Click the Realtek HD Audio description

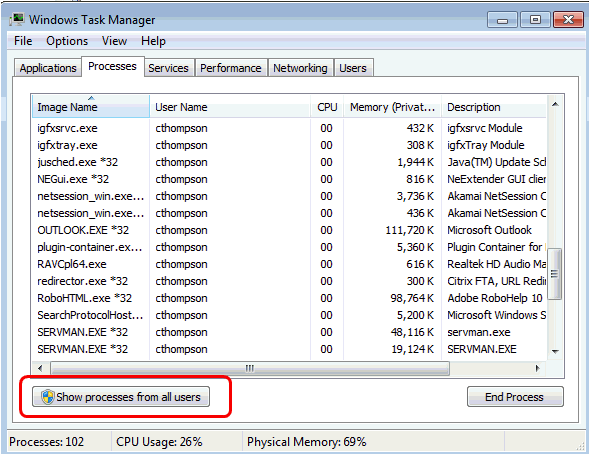[x=497, y=264]
